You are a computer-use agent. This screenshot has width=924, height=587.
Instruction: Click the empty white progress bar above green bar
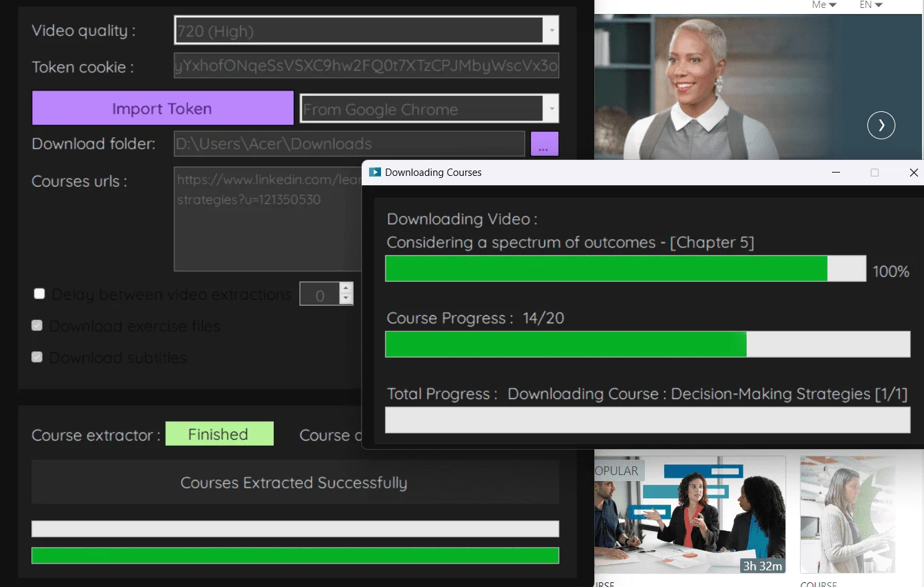point(295,529)
